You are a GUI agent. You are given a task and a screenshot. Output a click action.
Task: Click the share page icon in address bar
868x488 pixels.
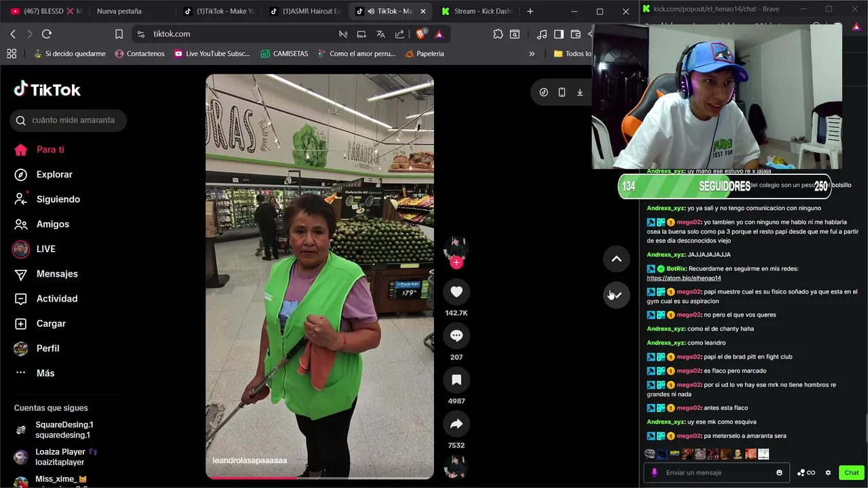[399, 34]
